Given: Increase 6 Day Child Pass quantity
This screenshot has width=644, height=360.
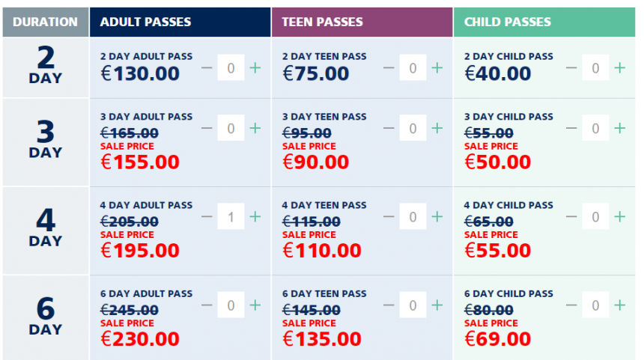Looking at the screenshot, I should 619,305.
